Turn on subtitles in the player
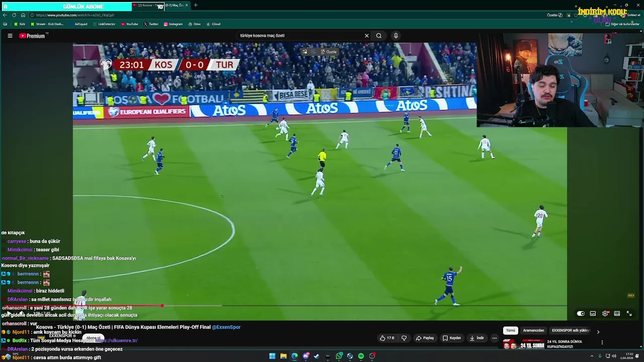The image size is (644, 362). (x=593, y=314)
